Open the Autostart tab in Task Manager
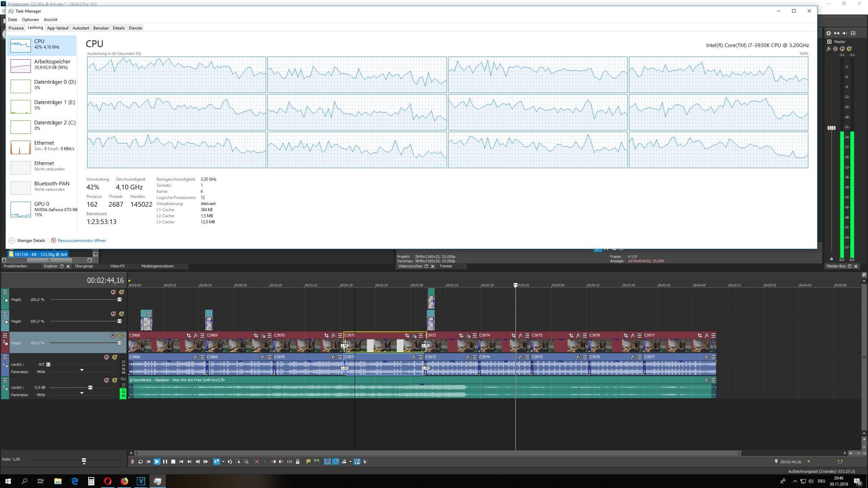868x488 pixels. [81, 28]
